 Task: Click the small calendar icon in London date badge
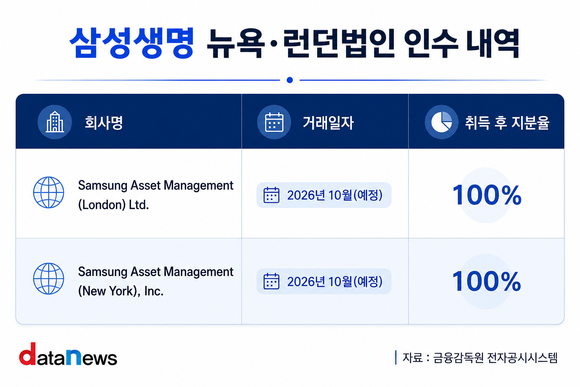coord(271,195)
